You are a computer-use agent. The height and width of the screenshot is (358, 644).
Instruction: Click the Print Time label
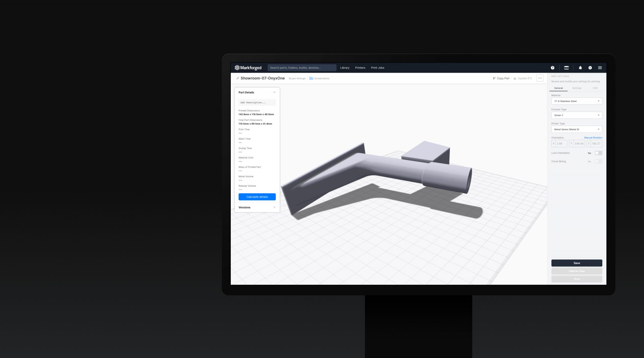tap(244, 130)
